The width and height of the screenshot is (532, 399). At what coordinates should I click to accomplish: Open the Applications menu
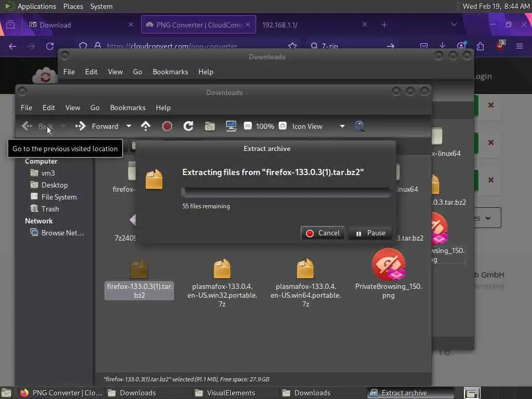tap(37, 6)
